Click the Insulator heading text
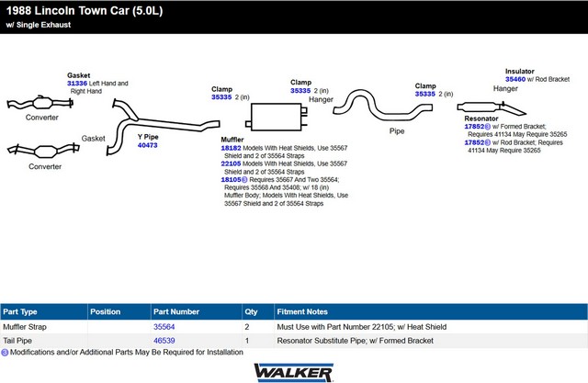This screenshot has width=588, height=383. [x=519, y=72]
